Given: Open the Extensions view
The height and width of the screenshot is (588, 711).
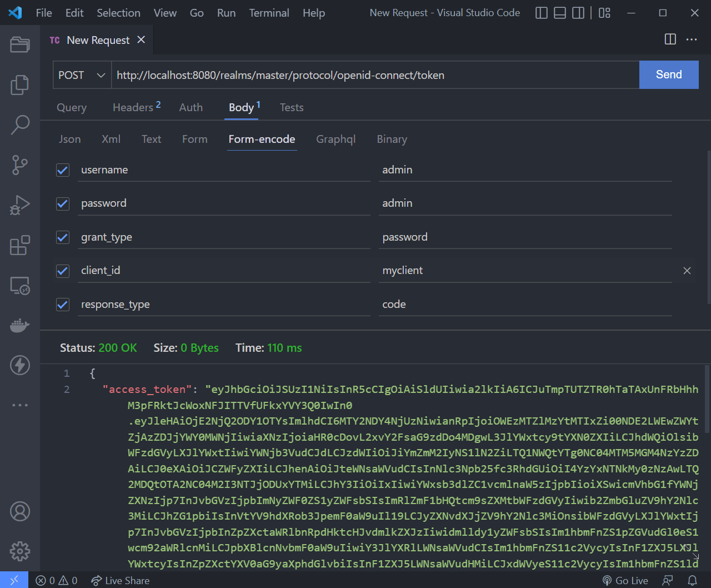Looking at the screenshot, I should coord(20,245).
